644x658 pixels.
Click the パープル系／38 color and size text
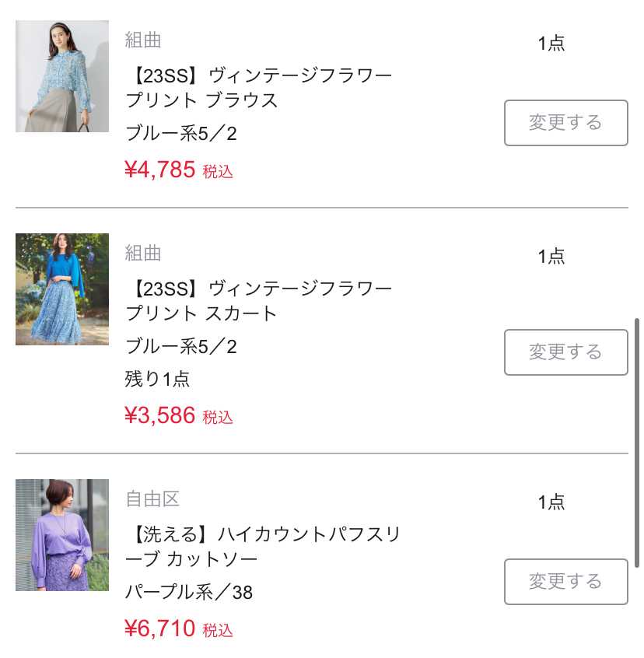(189, 593)
